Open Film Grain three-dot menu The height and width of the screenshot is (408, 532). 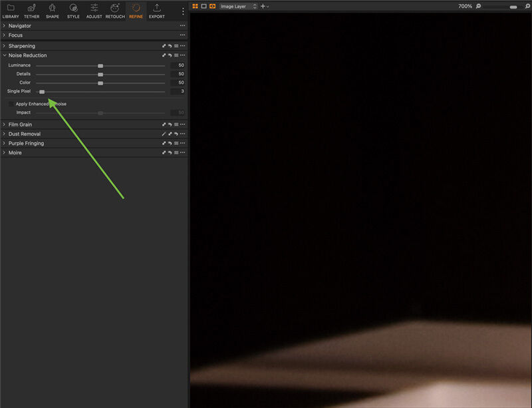coord(182,124)
